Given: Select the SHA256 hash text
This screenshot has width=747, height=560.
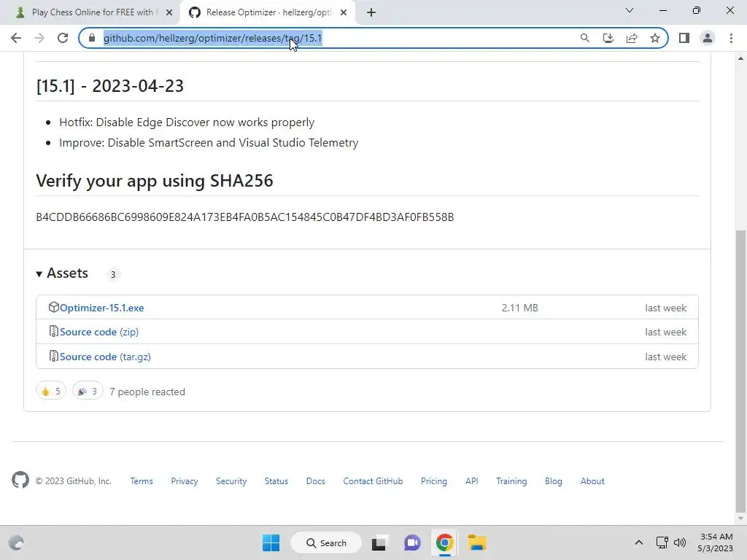Looking at the screenshot, I should click(x=245, y=217).
